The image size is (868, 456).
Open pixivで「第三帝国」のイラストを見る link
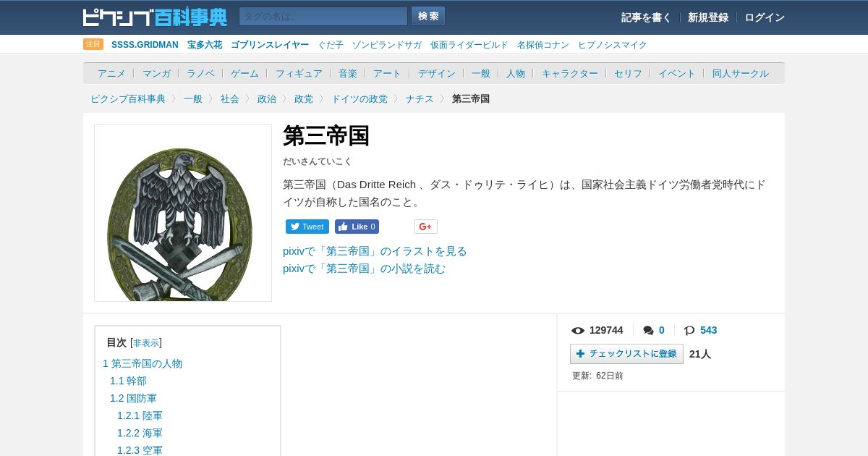(375, 251)
